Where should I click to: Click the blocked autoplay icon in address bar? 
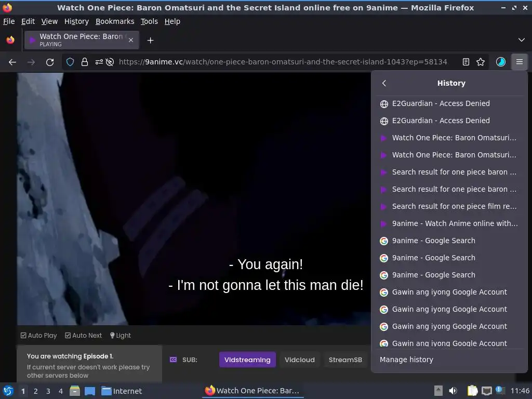click(110, 62)
